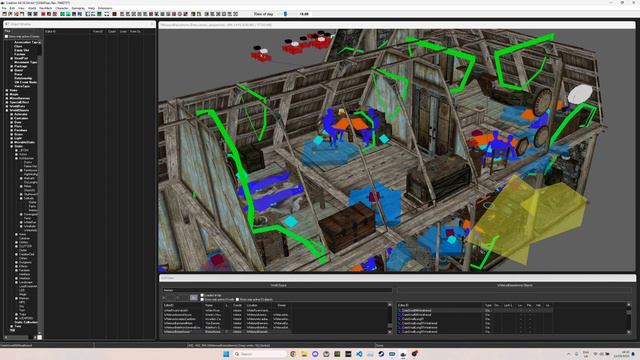Image resolution: width=640 pixels, height=360 pixels.
Task: Select the Light tree item
Action: 18,138
